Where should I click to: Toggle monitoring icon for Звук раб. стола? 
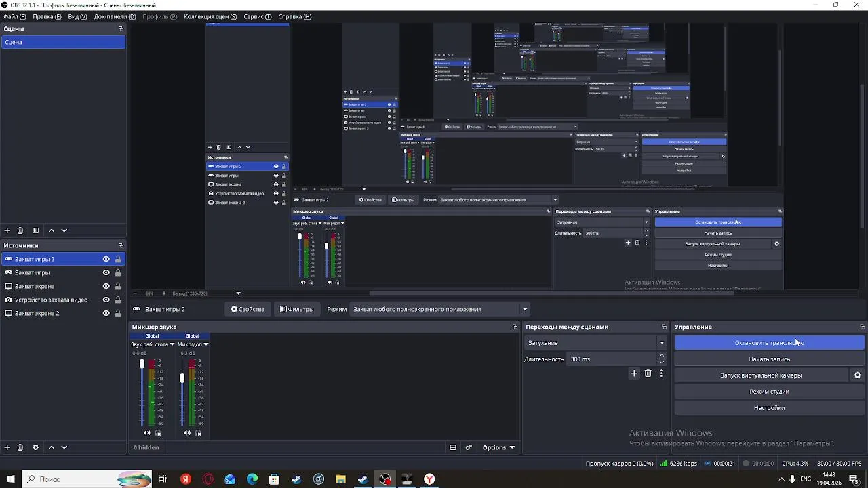(158, 433)
